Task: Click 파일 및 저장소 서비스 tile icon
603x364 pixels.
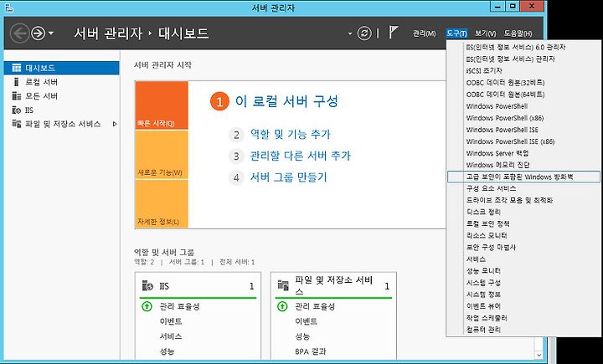Action: pos(283,285)
